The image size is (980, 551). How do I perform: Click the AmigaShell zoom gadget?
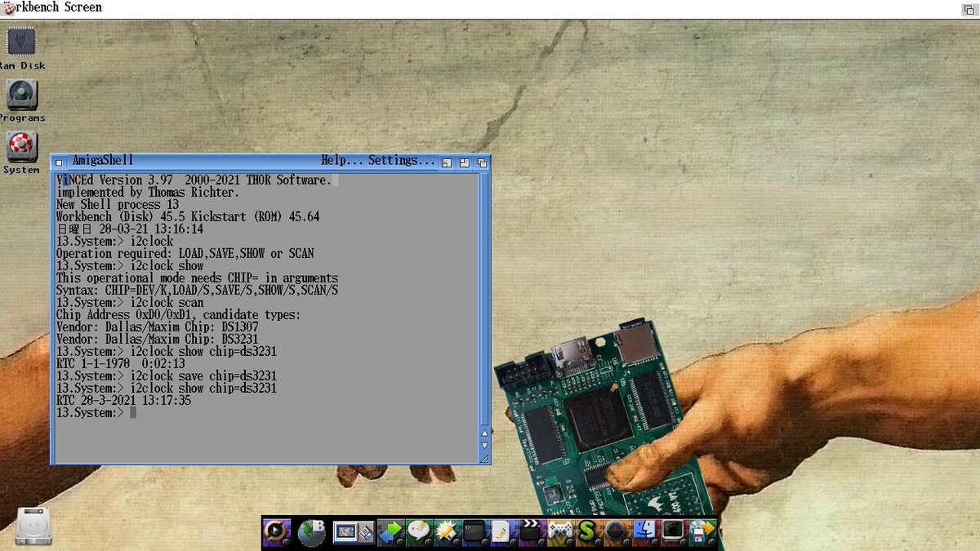coord(464,162)
